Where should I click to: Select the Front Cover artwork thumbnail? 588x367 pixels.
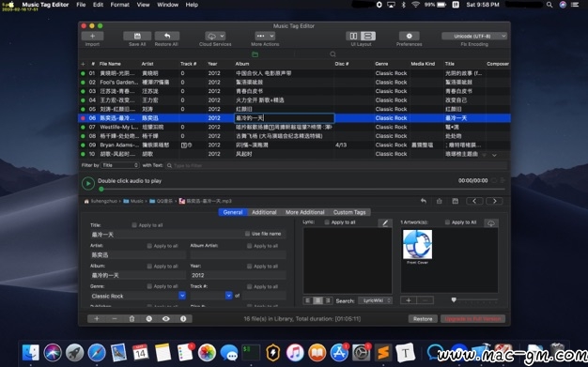[x=417, y=244]
